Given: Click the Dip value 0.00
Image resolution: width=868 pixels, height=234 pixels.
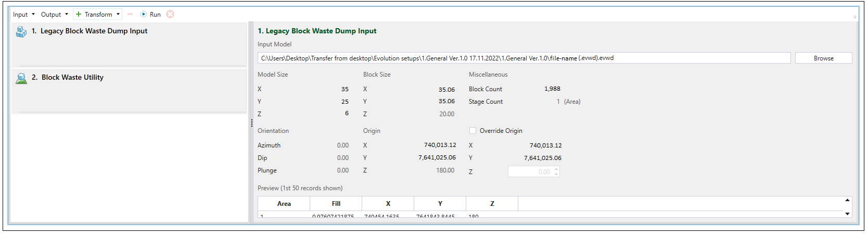Looking at the screenshot, I should (342, 158).
